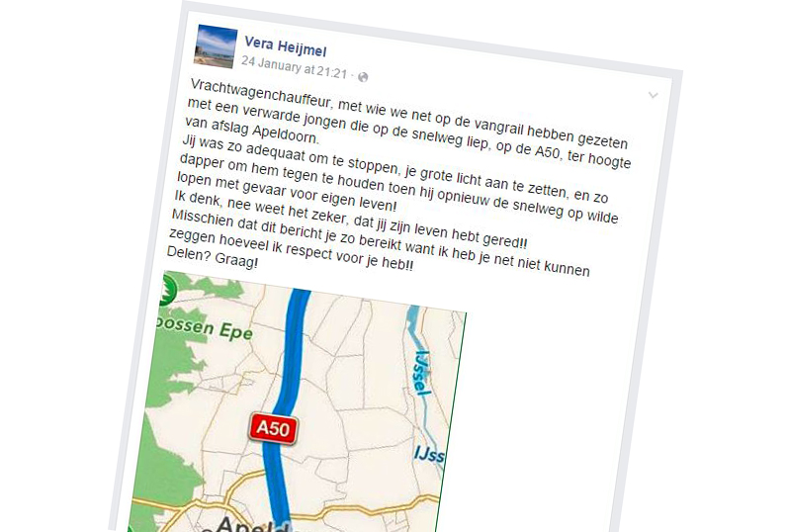Open Vera Heijmel's profile picture thumbnail
The height and width of the screenshot is (532, 788).
click(216, 46)
